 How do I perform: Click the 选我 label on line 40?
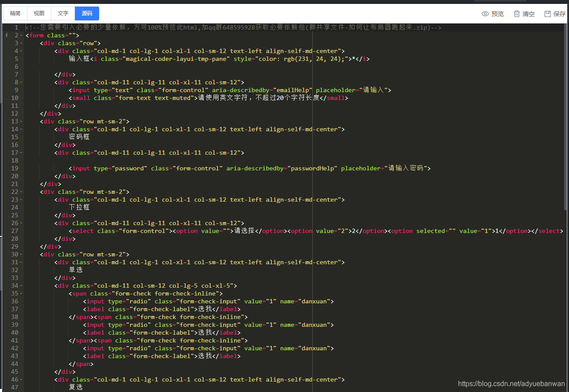[x=205, y=332]
